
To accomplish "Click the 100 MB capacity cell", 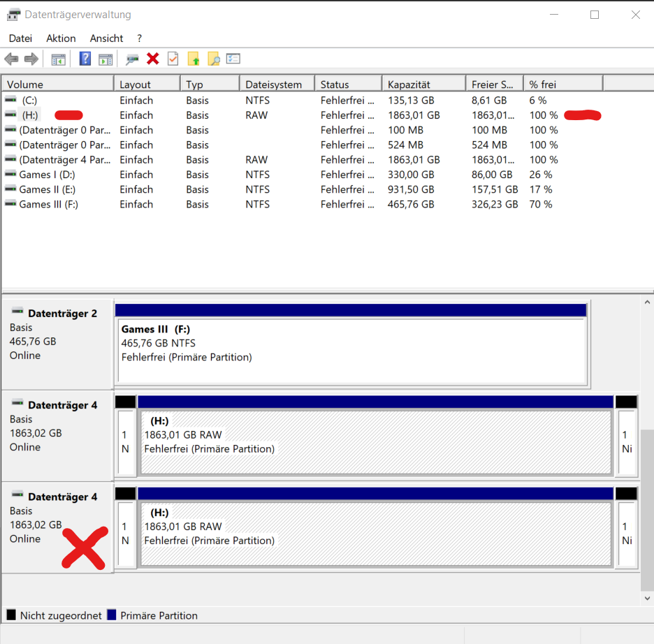I will (x=405, y=130).
